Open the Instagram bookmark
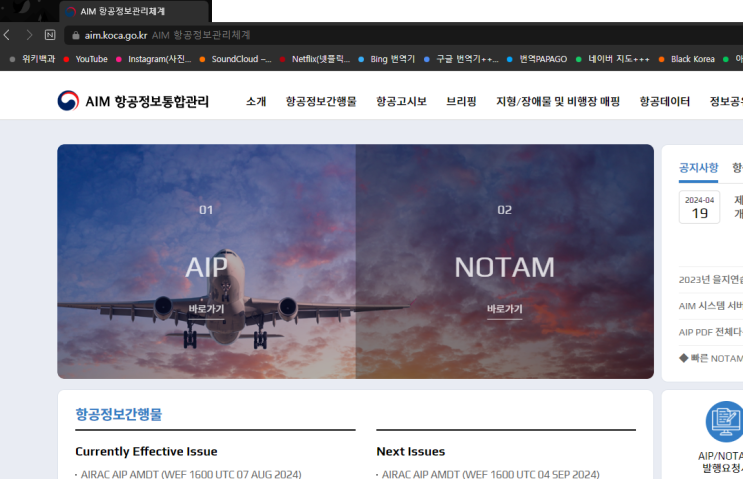 [x=154, y=59]
